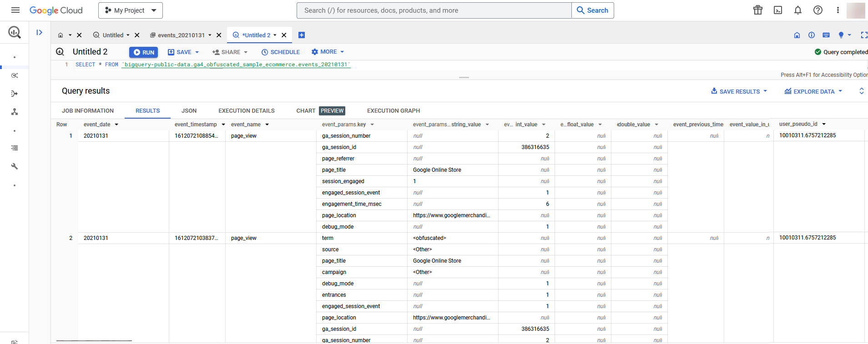Image resolution: width=868 pixels, height=344 pixels.
Task: Click the SCHEDULE button
Action: [x=281, y=52]
